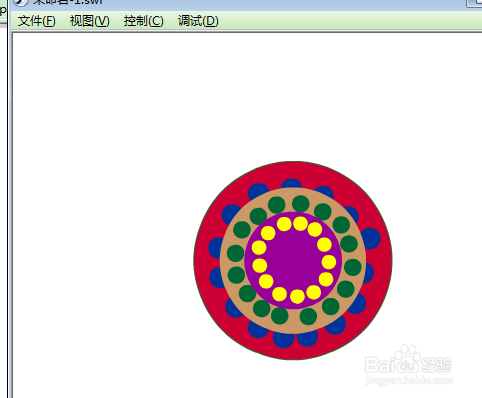Open the 调试(D) menu
The image size is (482, 398).
[198, 21]
